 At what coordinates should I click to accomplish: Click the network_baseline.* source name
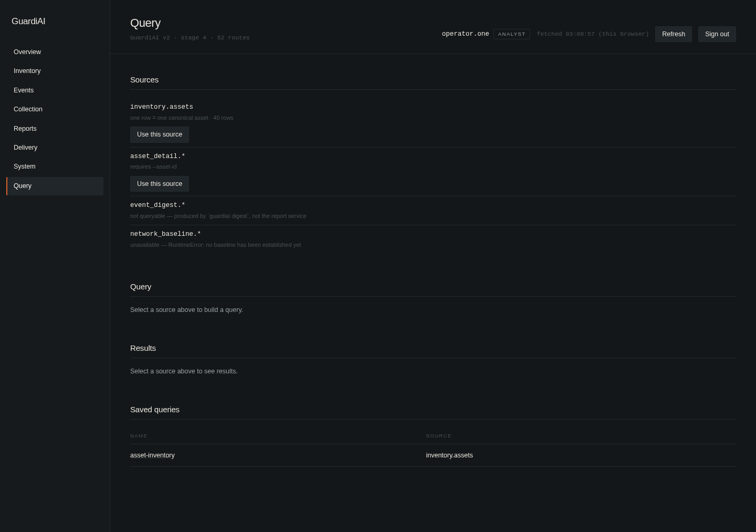click(x=165, y=234)
